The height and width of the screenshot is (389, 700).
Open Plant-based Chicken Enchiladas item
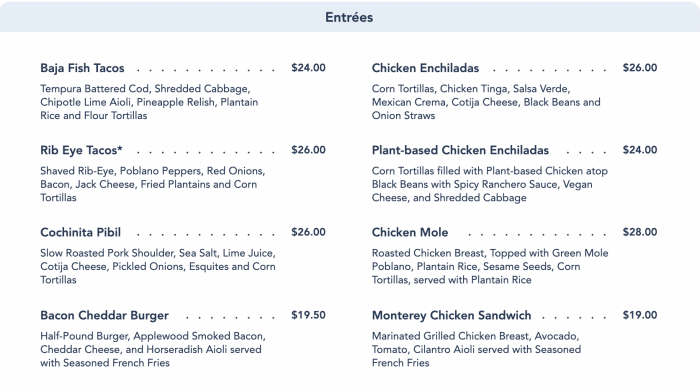(x=460, y=150)
